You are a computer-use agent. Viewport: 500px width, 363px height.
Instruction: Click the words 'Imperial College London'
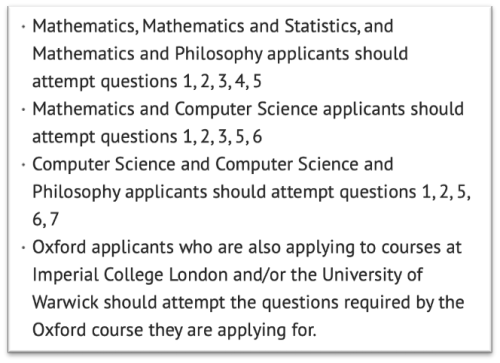(x=131, y=276)
